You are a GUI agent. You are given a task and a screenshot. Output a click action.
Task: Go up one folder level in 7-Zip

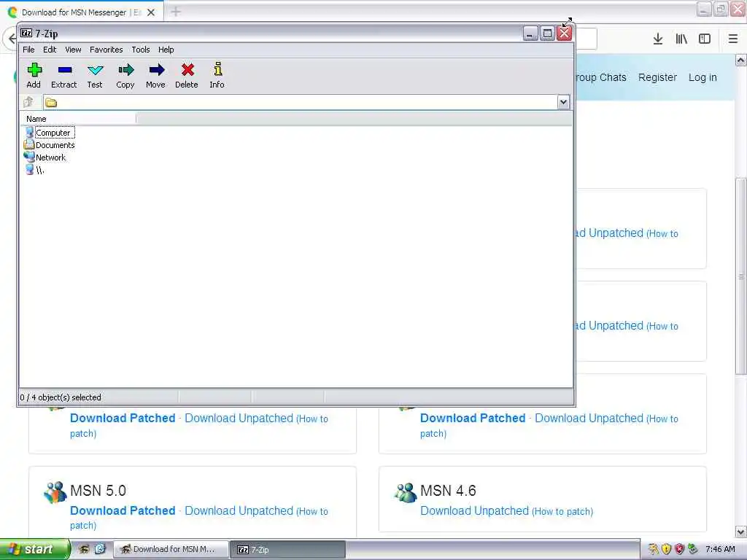[x=28, y=102]
